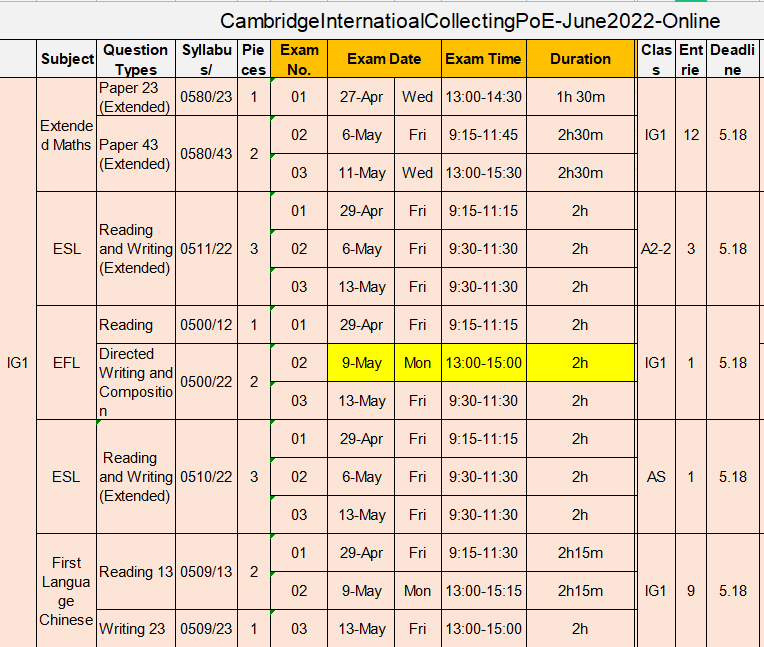Viewport: 764px width, 647px height.
Task: Select the Paper 23 (Extended) cell
Action: click(136, 97)
